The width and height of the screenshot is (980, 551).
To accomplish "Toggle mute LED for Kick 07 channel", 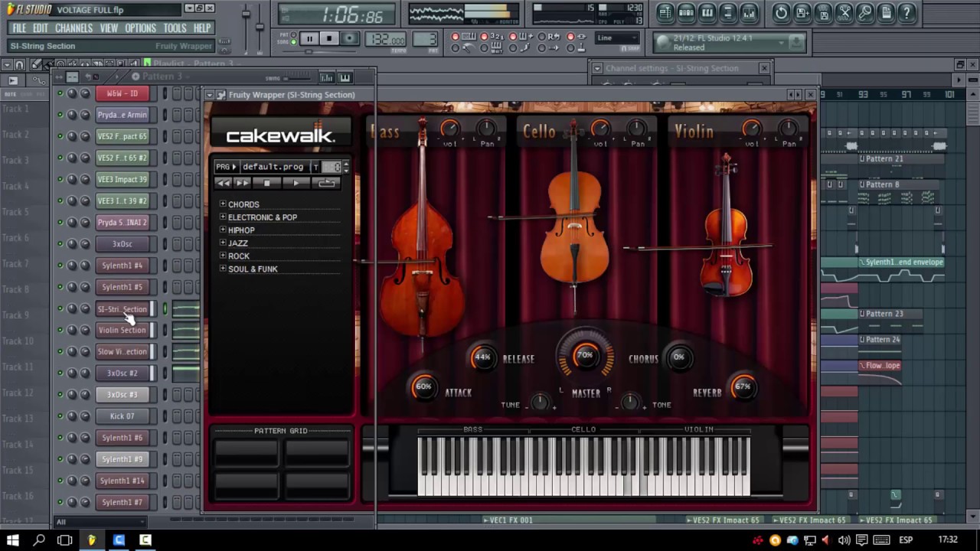I will 60,416.
